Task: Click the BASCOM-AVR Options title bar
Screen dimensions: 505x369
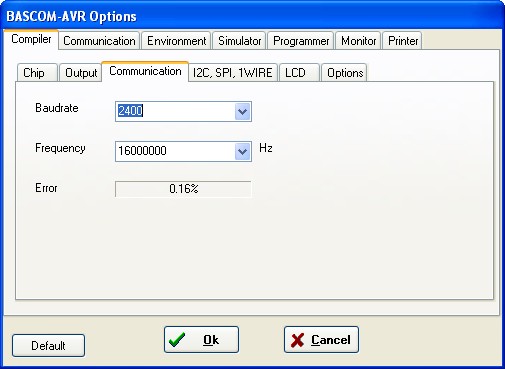Action: (x=252, y=16)
